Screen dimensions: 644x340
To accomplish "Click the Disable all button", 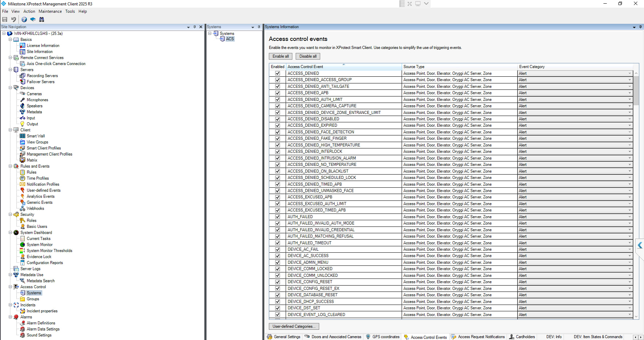I will pyautogui.click(x=308, y=56).
